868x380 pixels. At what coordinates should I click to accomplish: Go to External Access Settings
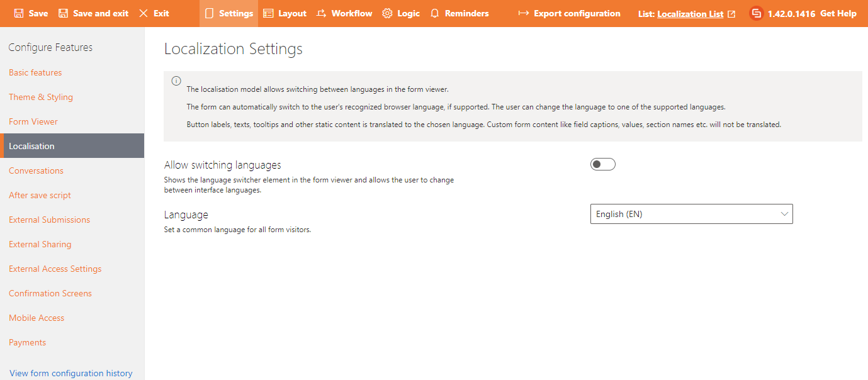coord(55,269)
